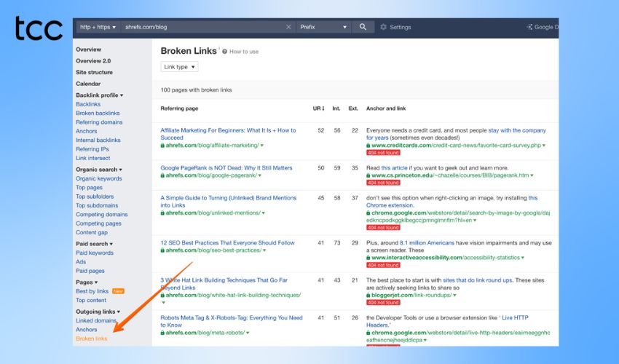
Task: Expand dropdown after bloggerjet.com/link-roundups/ link
Action: click(454, 296)
